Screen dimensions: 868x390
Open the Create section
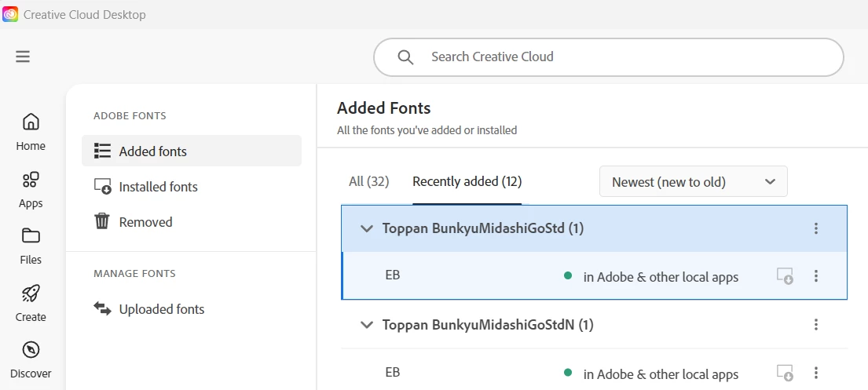pos(31,303)
